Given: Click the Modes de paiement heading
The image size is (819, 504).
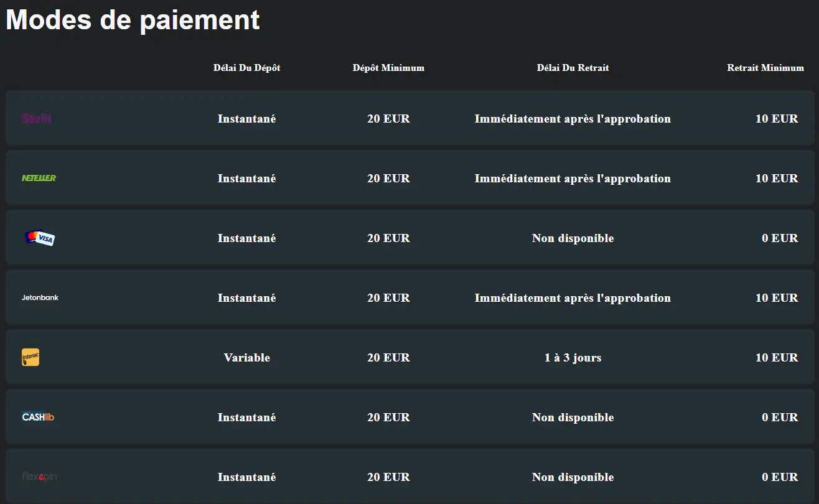Looking at the screenshot, I should 133,20.
